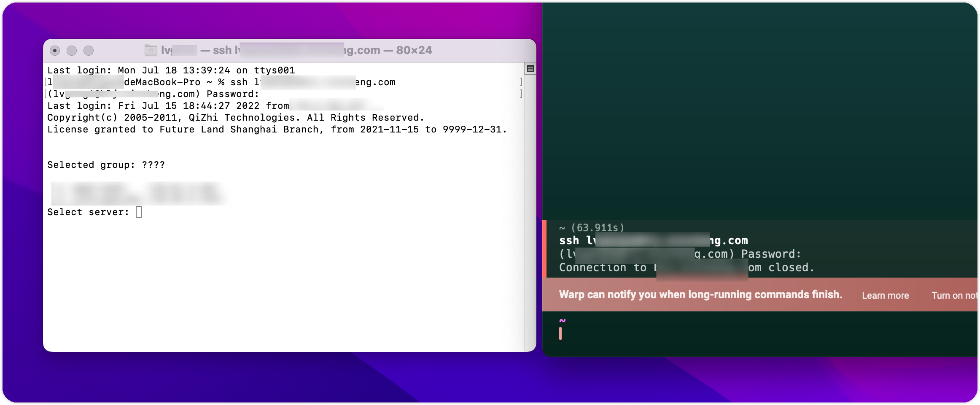Click the blurred server list entry in Terminal
The width and height of the screenshot is (980, 405).
pyautogui.click(x=139, y=193)
